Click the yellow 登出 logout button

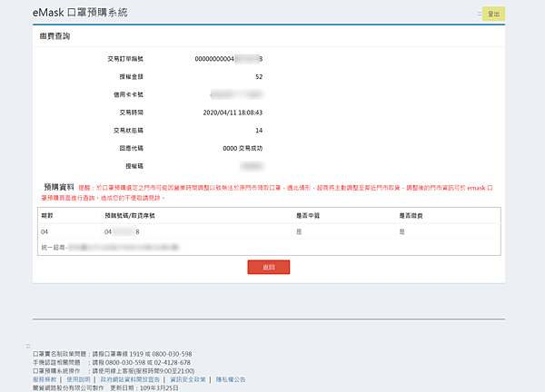[x=493, y=14]
